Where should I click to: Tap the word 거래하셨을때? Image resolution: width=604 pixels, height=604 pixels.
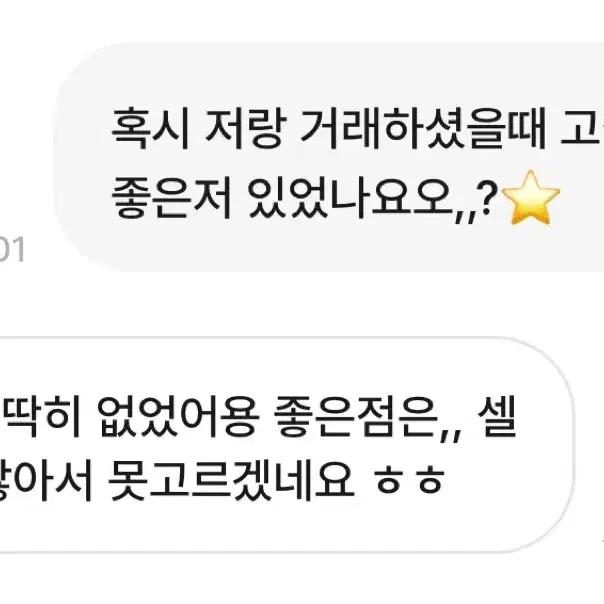[x=423, y=129]
